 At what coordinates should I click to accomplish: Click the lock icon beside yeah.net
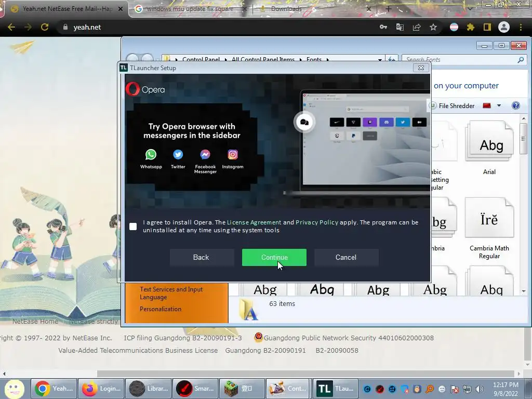coord(65,27)
